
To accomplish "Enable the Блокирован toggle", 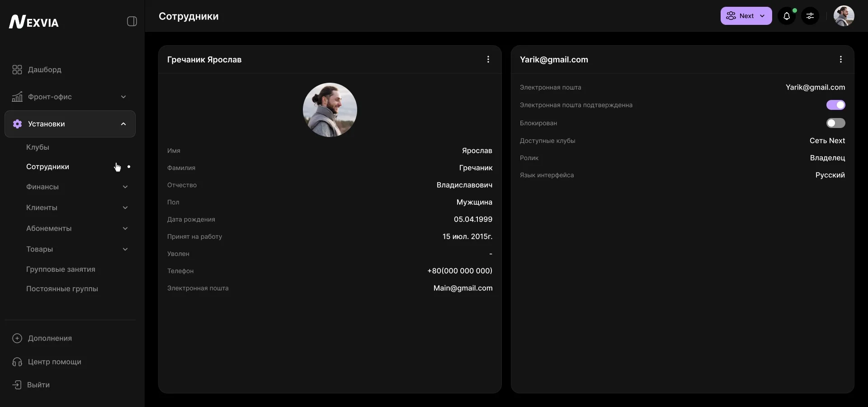I will point(836,123).
